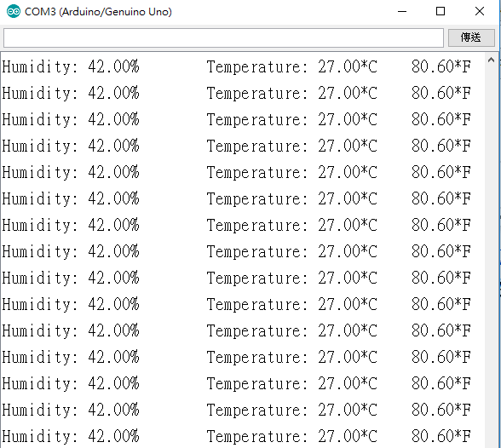Click the scrollbar up arrow
The height and width of the screenshot is (448, 501).
491,60
